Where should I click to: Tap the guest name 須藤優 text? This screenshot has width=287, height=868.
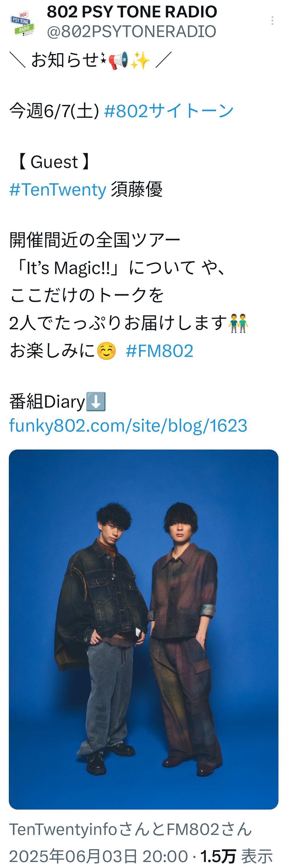click(137, 189)
